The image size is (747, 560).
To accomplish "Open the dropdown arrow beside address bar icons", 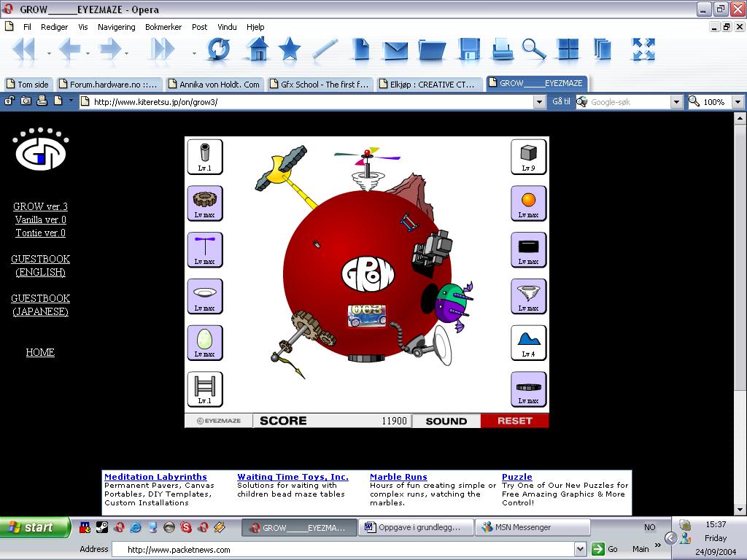I will click(x=71, y=101).
